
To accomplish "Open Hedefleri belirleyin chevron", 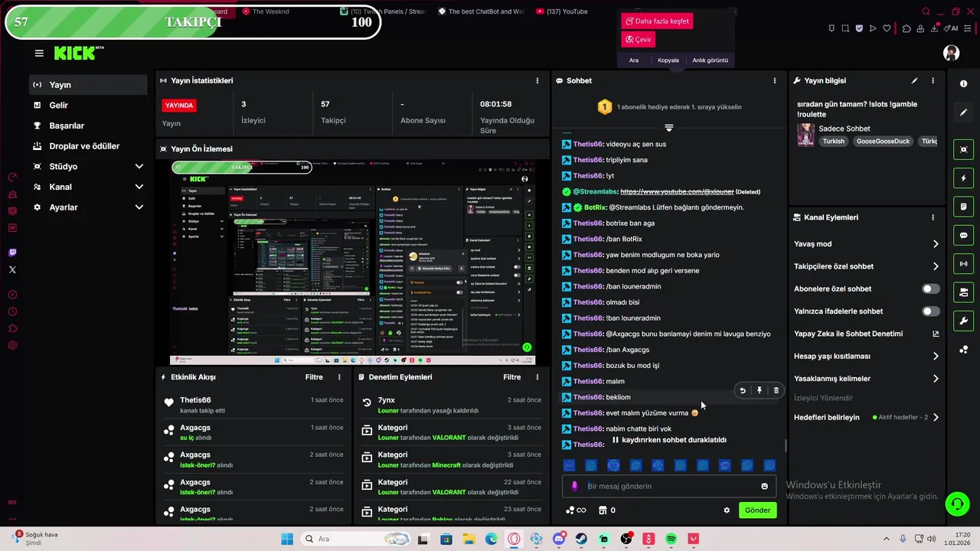I will pyautogui.click(x=936, y=417).
